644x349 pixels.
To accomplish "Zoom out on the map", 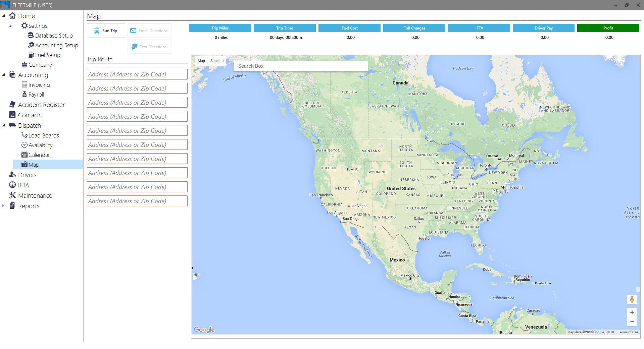I will coord(632,322).
